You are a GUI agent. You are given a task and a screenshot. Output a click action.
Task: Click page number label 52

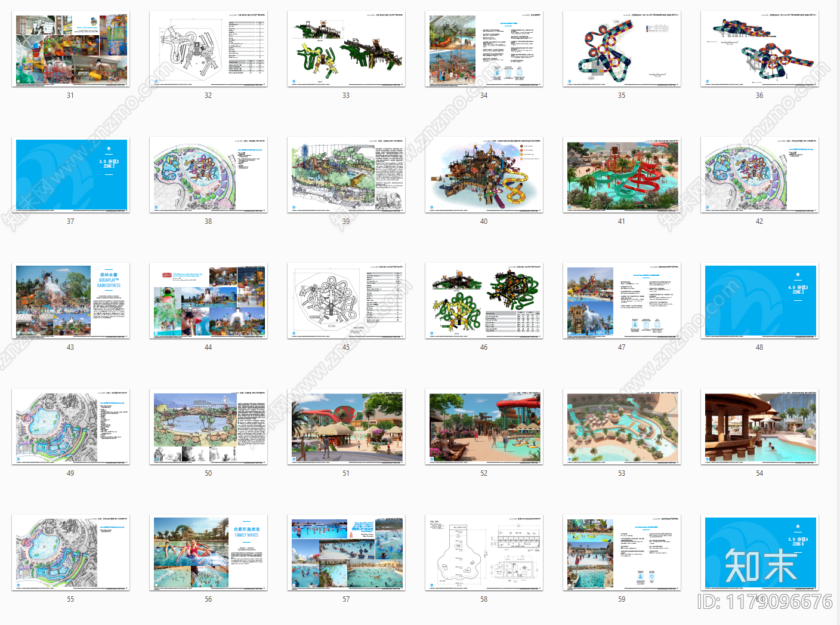coord(484,473)
